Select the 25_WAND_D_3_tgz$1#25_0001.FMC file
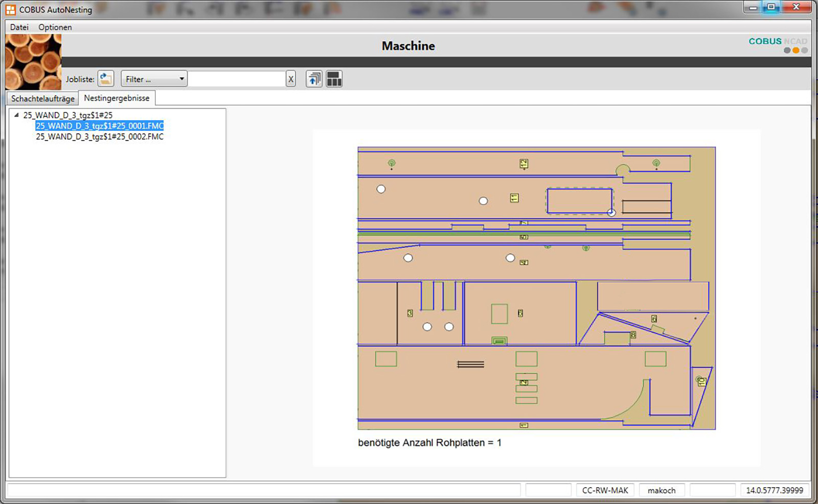 (x=100, y=126)
